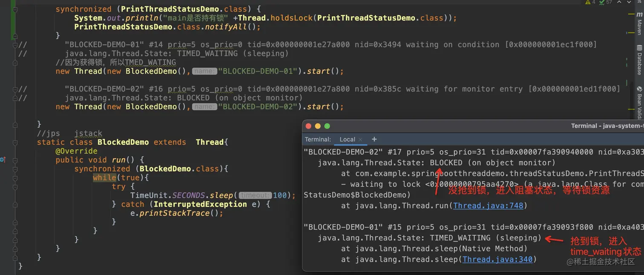The height and width of the screenshot is (275, 644).
Task: Collapse the static class BlockedDemo fold marker
Action: click(x=15, y=142)
